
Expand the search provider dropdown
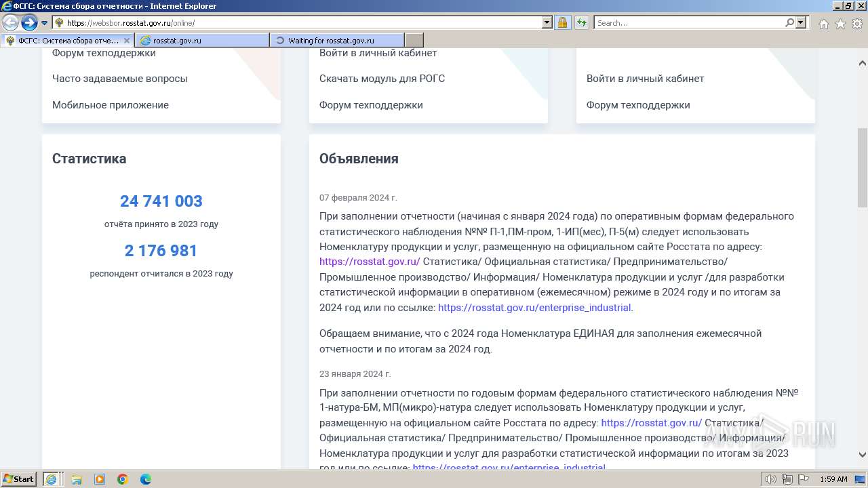[x=801, y=23]
